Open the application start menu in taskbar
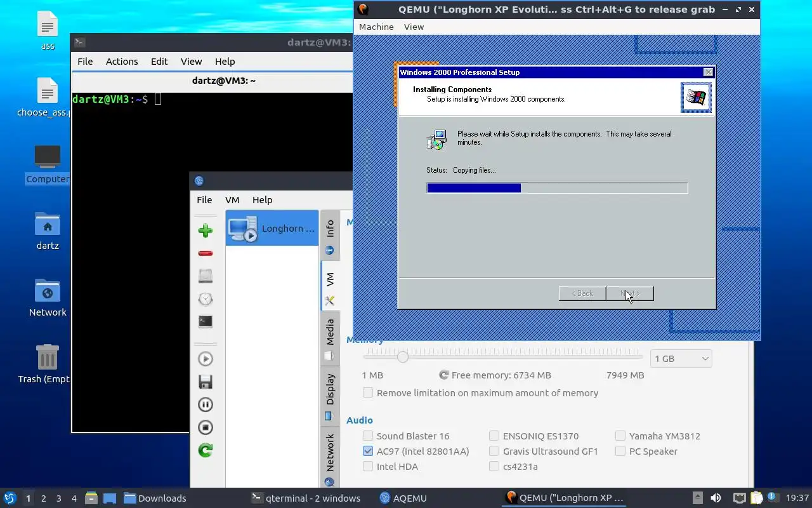812x508 pixels. (x=10, y=498)
